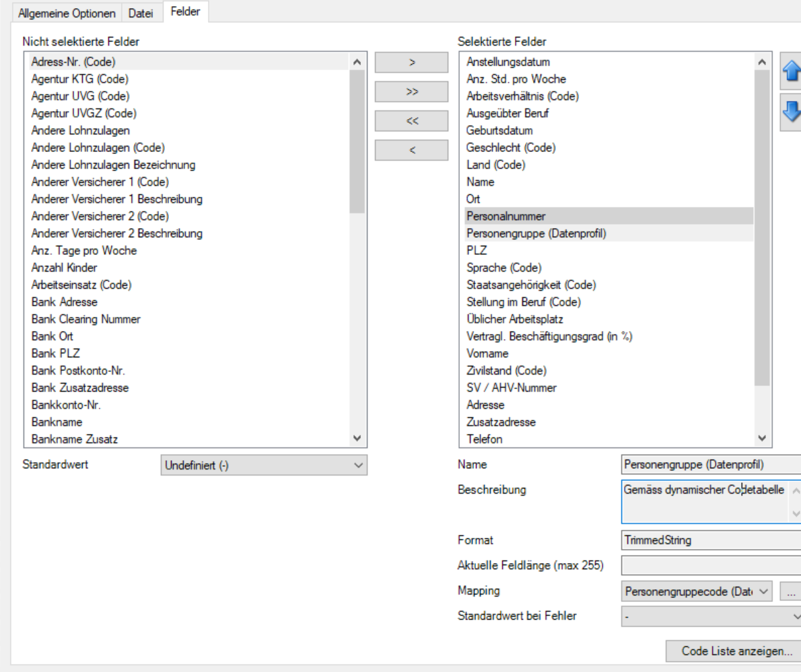Click scroll-down arrow of Selektierte Felder list
This screenshot has width=801, height=672.
(762, 438)
